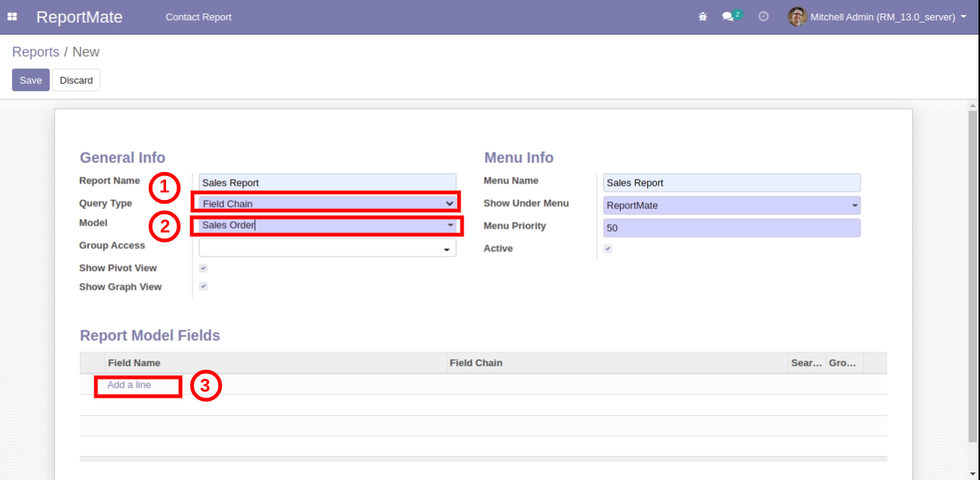Image resolution: width=980 pixels, height=480 pixels.
Task: Toggle the Show Graph View checkbox
Action: pos(203,287)
